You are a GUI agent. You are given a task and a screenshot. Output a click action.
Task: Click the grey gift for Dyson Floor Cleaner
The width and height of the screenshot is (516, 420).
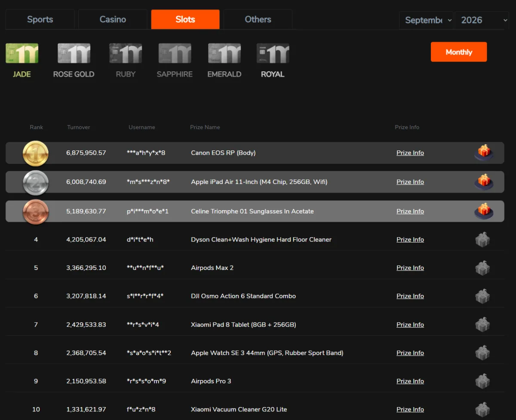(x=483, y=239)
